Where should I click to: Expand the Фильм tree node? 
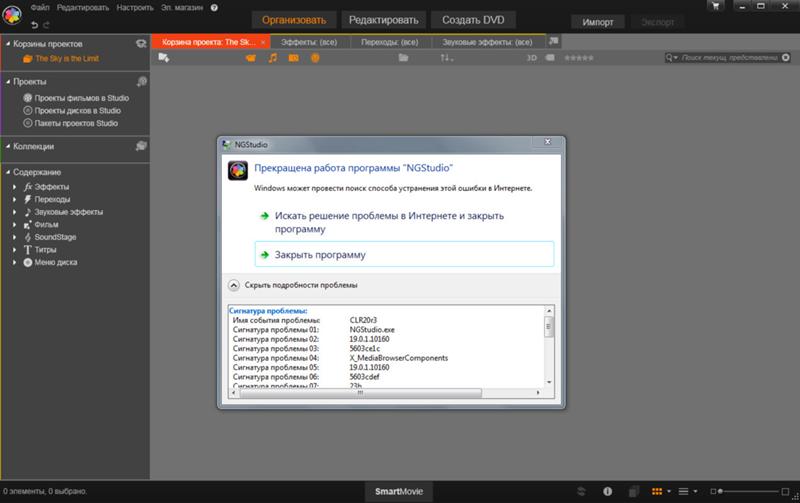(14, 224)
